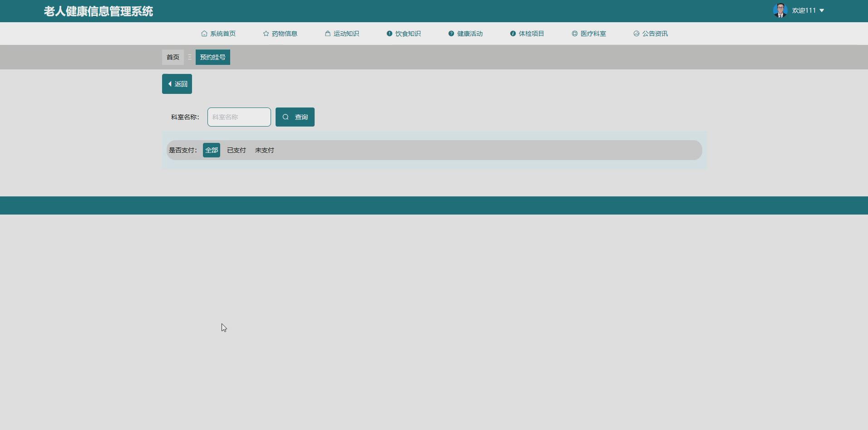
Task: Click the star icon beside 药物信息
Action: click(x=266, y=34)
